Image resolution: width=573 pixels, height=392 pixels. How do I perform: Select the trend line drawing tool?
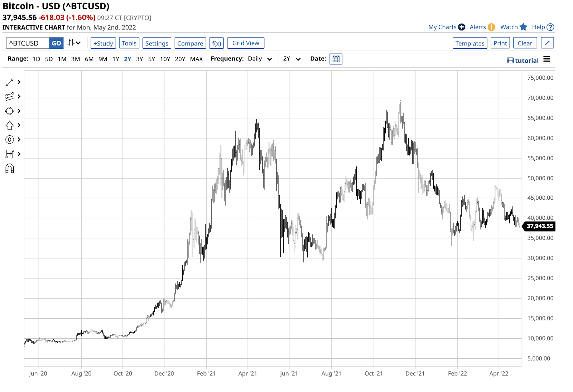click(9, 82)
